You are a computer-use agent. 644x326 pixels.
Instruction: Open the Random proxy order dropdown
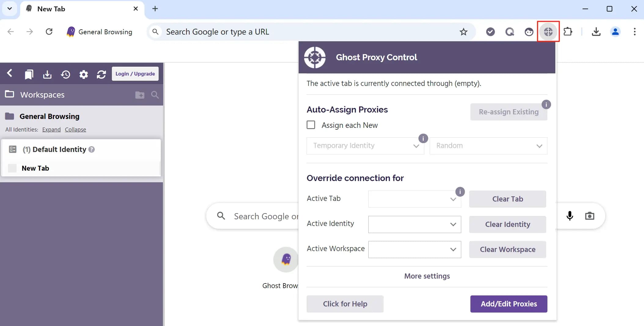coord(488,146)
